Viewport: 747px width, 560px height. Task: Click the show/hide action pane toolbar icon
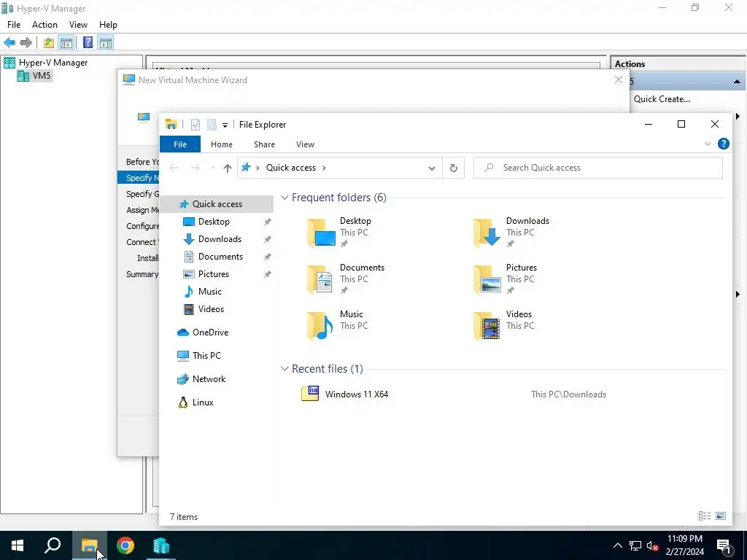(x=106, y=43)
